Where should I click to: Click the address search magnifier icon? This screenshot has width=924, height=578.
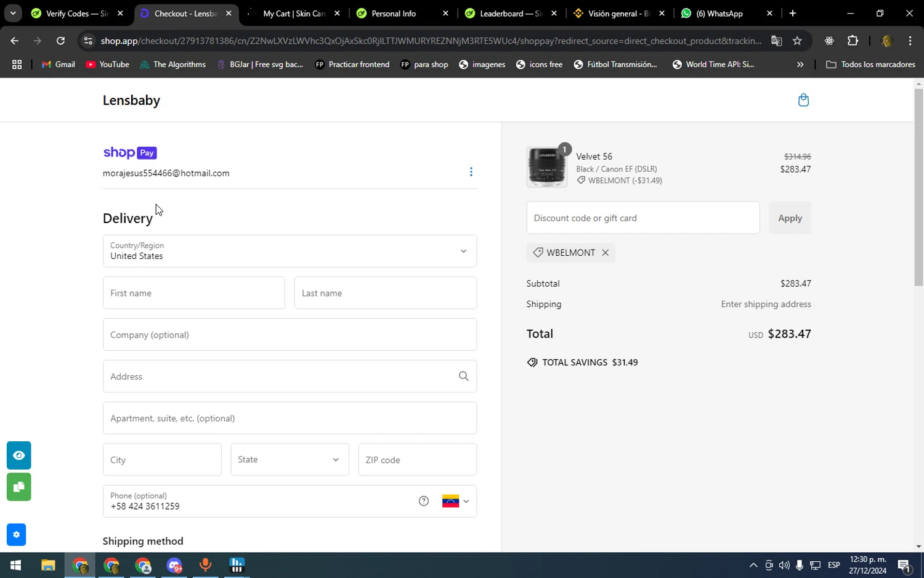click(x=464, y=376)
